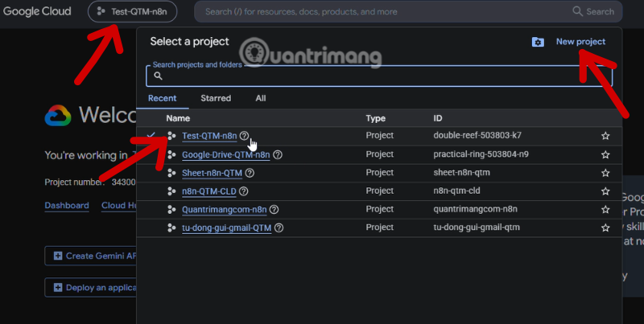Click the ID n8n-qtm-cld

456,191
